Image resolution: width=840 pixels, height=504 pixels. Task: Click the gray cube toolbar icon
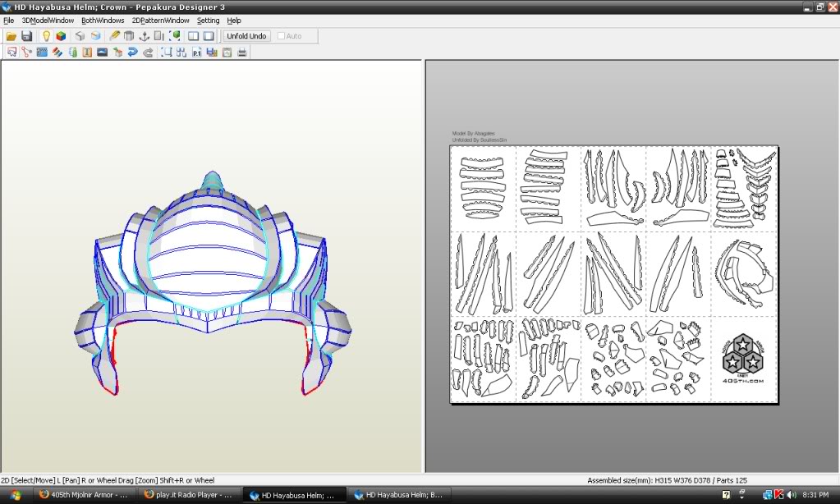pos(80,36)
